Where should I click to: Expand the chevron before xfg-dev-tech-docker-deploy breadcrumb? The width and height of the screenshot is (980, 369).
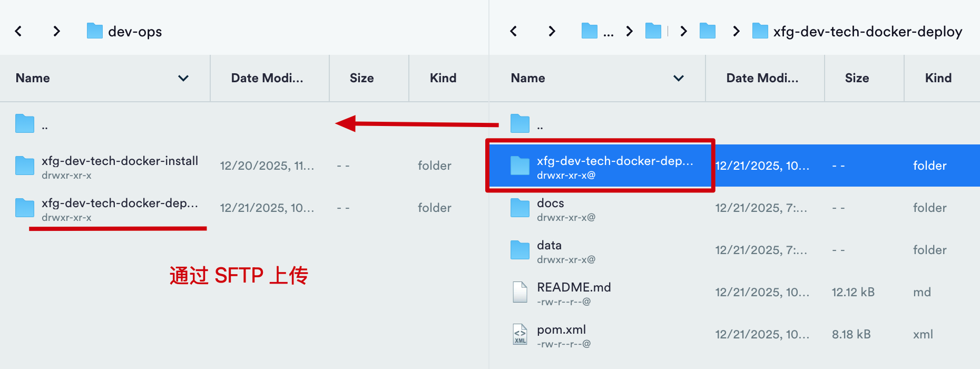pyautogui.click(x=736, y=32)
